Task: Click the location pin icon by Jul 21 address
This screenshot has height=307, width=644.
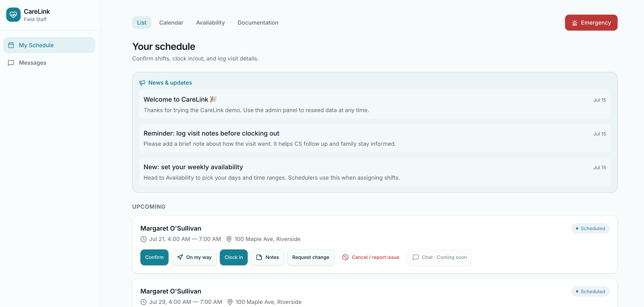Action: pyautogui.click(x=229, y=239)
